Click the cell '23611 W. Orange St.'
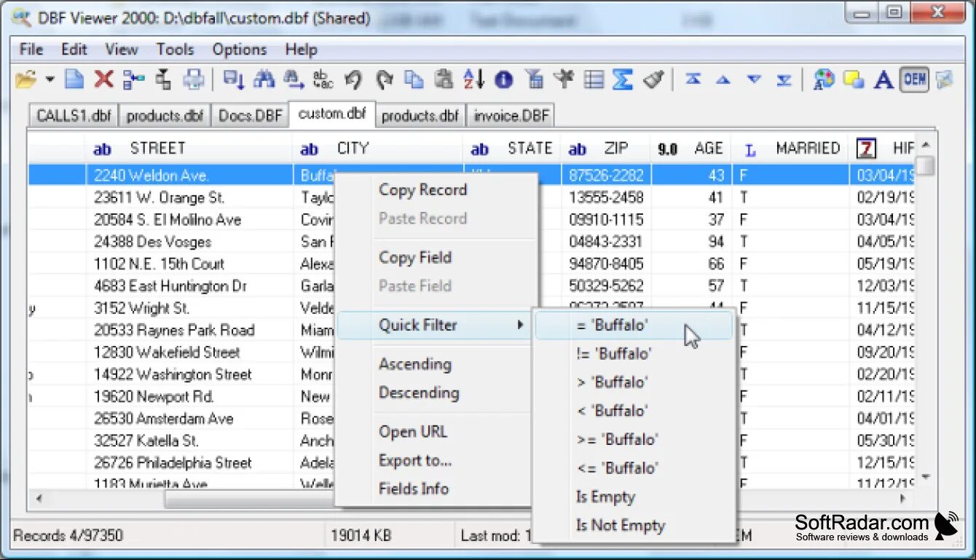 pos(189,197)
